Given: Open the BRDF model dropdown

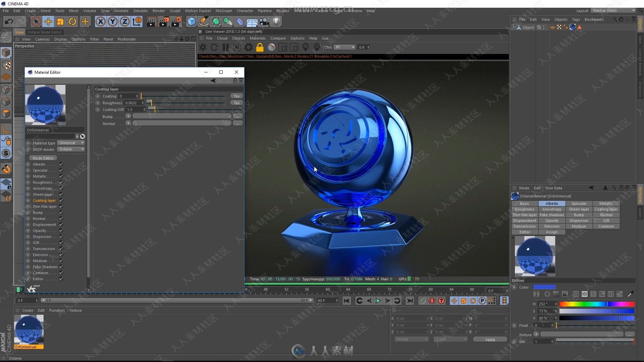Looking at the screenshot, I should (x=71, y=149).
